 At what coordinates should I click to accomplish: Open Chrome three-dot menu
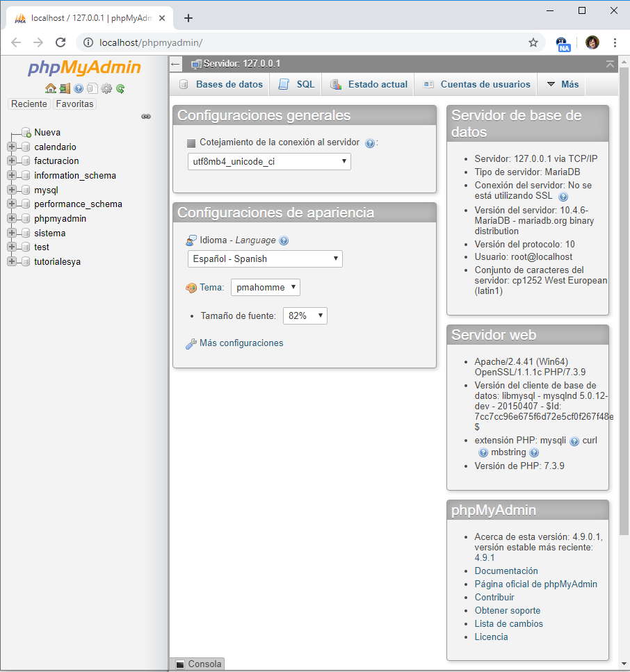[x=615, y=42]
